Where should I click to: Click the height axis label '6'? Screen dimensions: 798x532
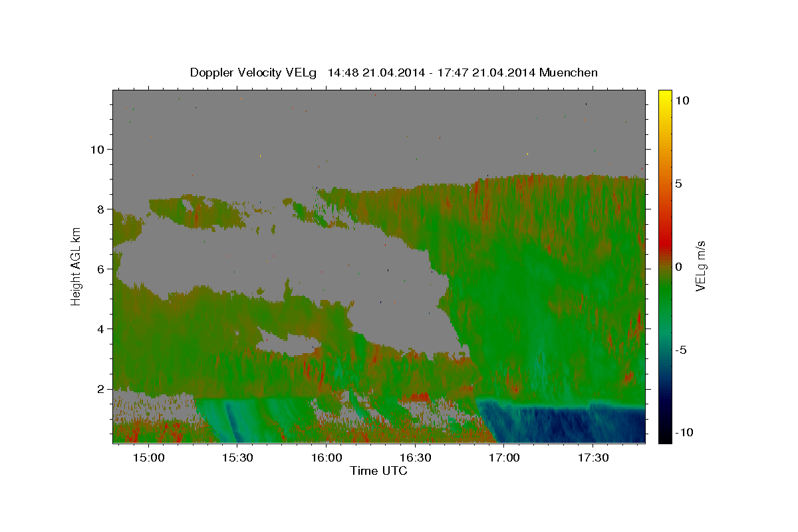click(100, 269)
